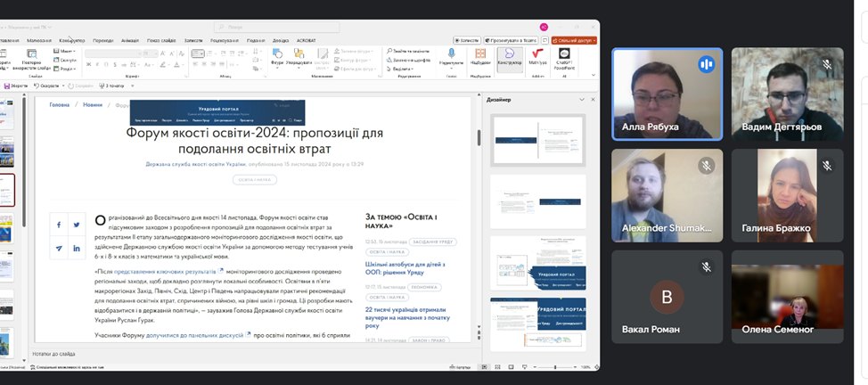Click muted mic icon on Галина Бражко tile
Screen dimensions: 868x385
[826, 166]
